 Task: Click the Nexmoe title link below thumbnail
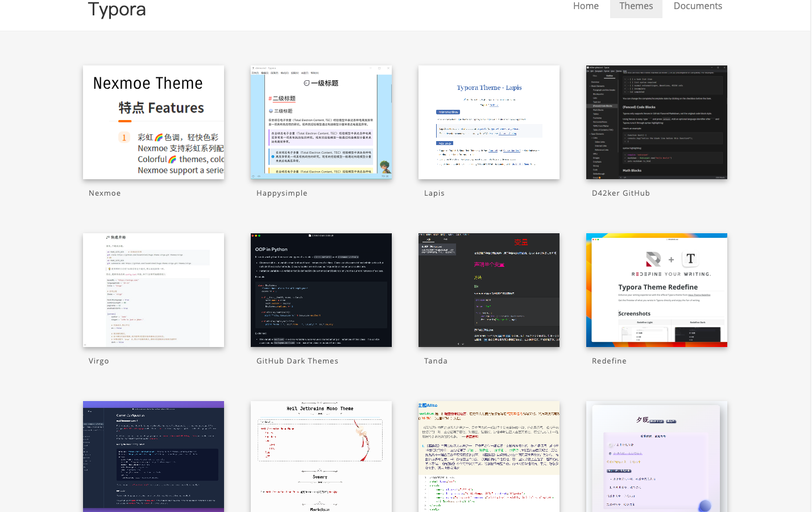tap(105, 193)
